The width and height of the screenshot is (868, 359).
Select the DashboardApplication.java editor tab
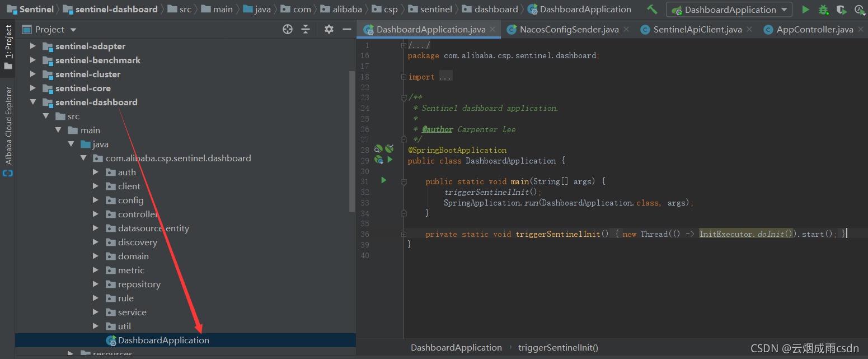430,29
